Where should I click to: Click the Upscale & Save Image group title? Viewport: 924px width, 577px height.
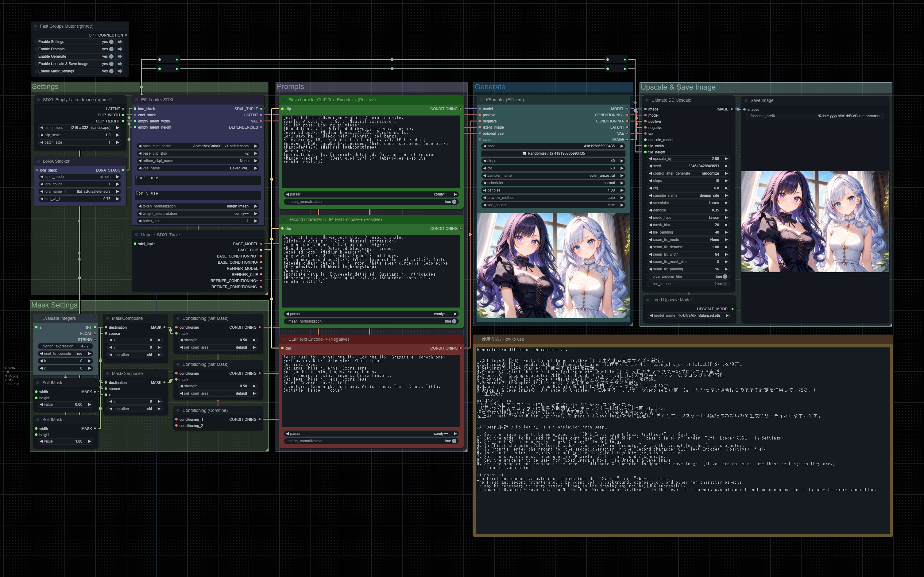point(678,87)
